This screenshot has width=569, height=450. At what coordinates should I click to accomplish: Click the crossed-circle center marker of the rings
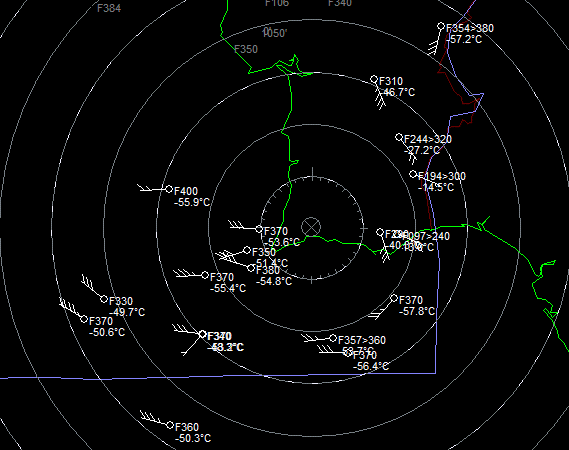(311, 227)
